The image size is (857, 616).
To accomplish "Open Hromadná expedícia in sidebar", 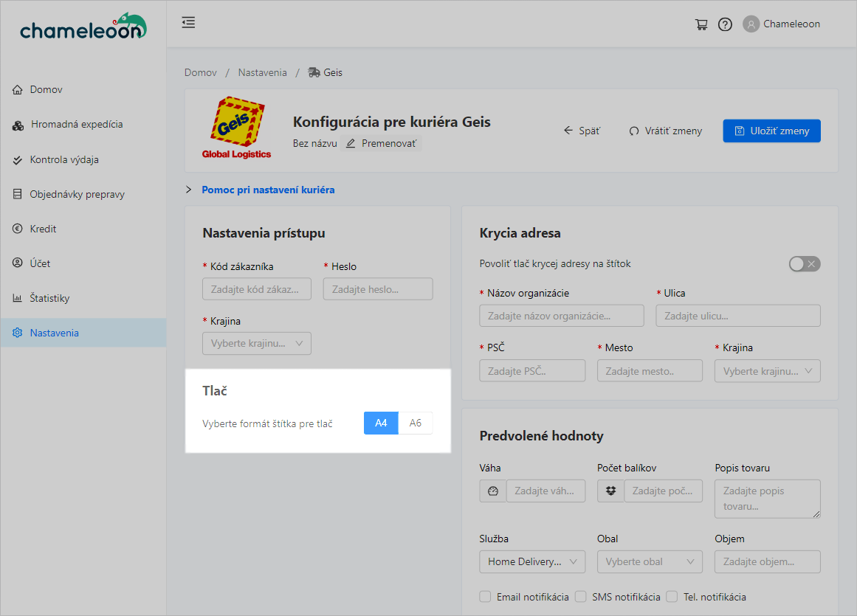I will [x=77, y=125].
